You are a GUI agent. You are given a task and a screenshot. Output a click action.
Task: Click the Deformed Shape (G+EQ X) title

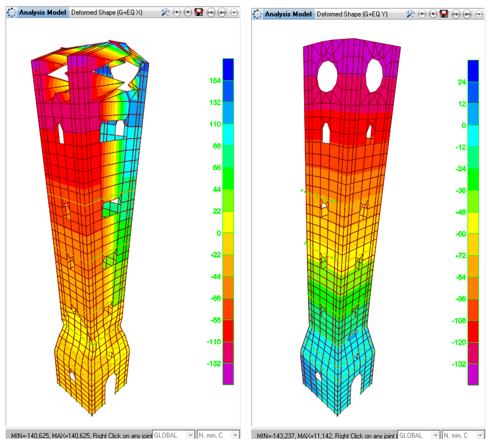107,12
